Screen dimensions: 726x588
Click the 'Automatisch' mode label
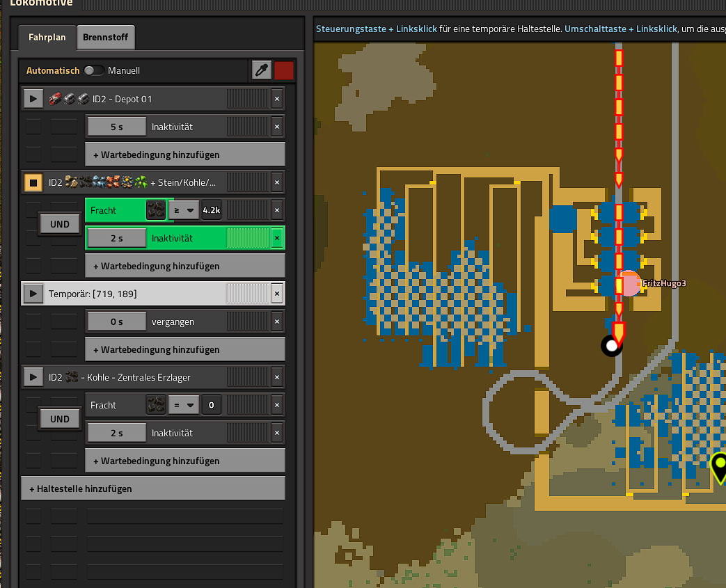[x=53, y=70]
